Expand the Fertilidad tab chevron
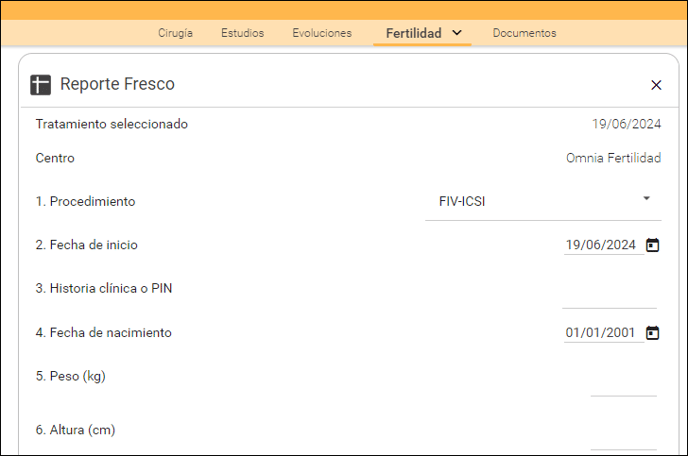 coord(457,32)
